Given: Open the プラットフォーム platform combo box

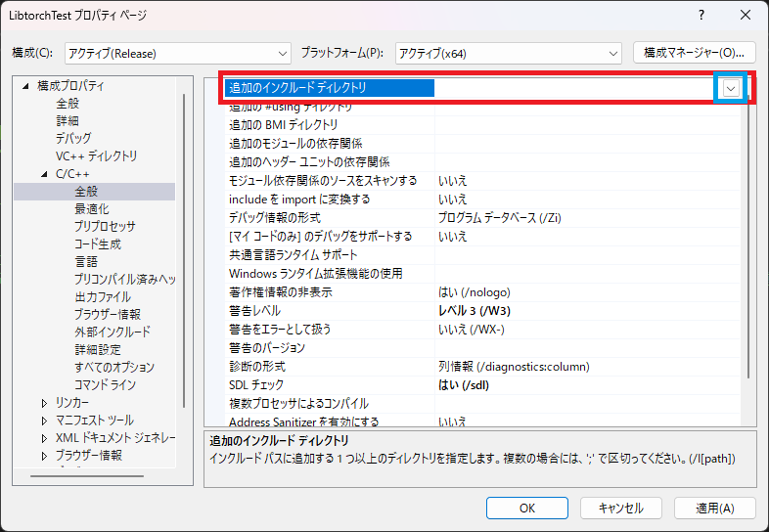Looking at the screenshot, I should pyautogui.click(x=509, y=53).
